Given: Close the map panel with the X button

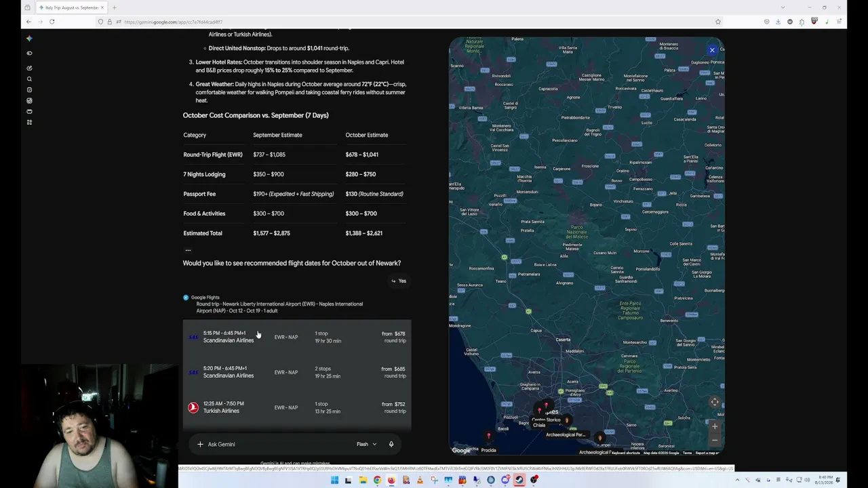Looking at the screenshot, I should click(712, 50).
